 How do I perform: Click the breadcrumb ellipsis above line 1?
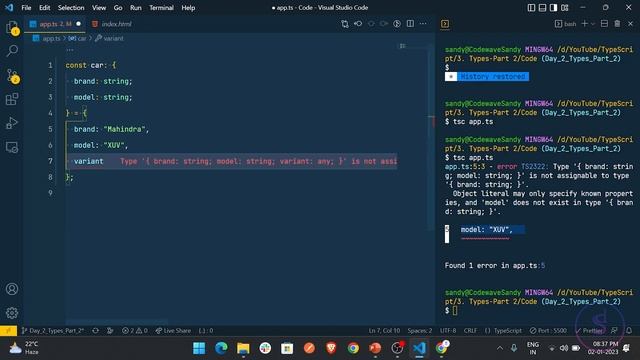tap(70, 50)
